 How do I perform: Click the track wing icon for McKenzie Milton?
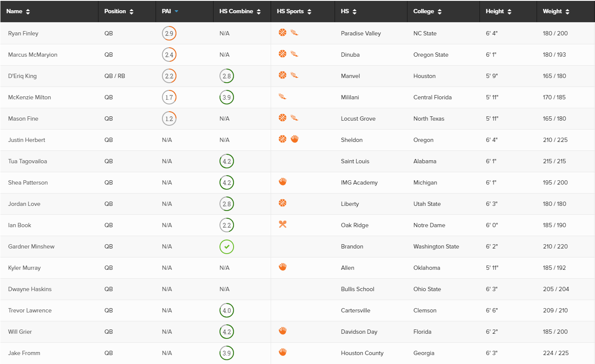283,96
